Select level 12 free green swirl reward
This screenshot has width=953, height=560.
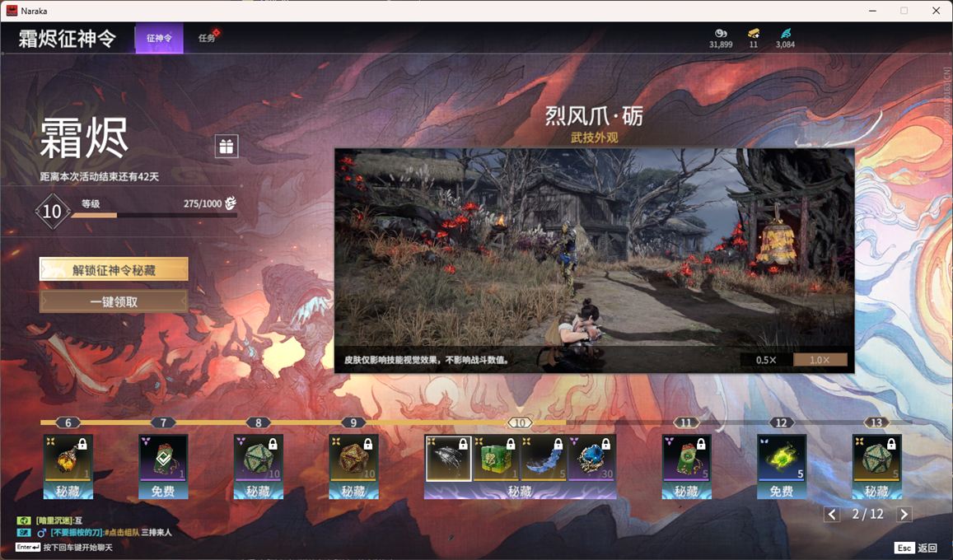click(782, 457)
